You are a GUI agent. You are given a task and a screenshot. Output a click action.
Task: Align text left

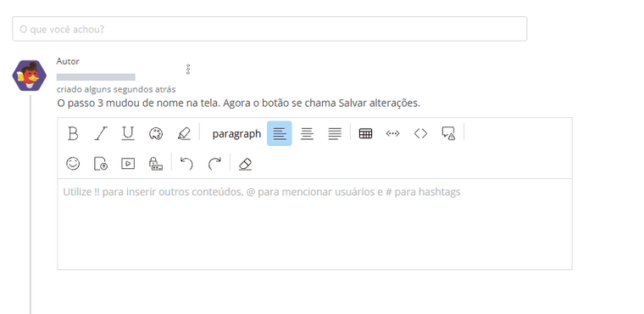point(280,133)
